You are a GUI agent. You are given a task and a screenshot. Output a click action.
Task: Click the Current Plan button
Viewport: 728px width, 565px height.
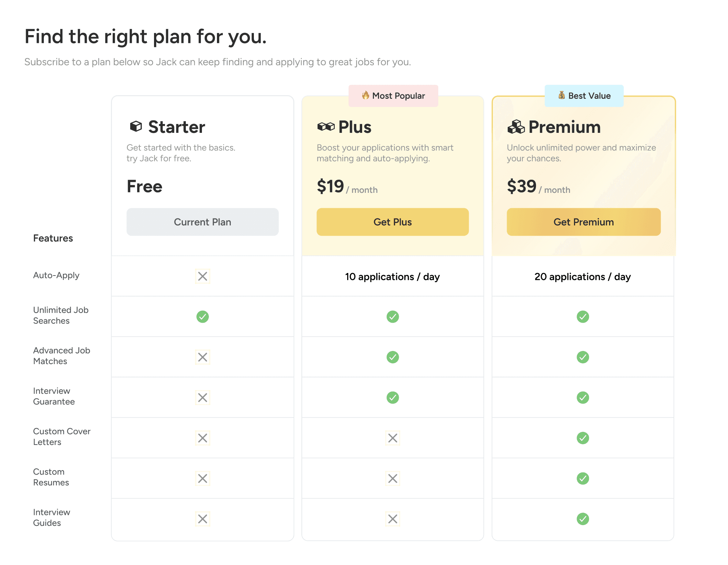point(202,222)
